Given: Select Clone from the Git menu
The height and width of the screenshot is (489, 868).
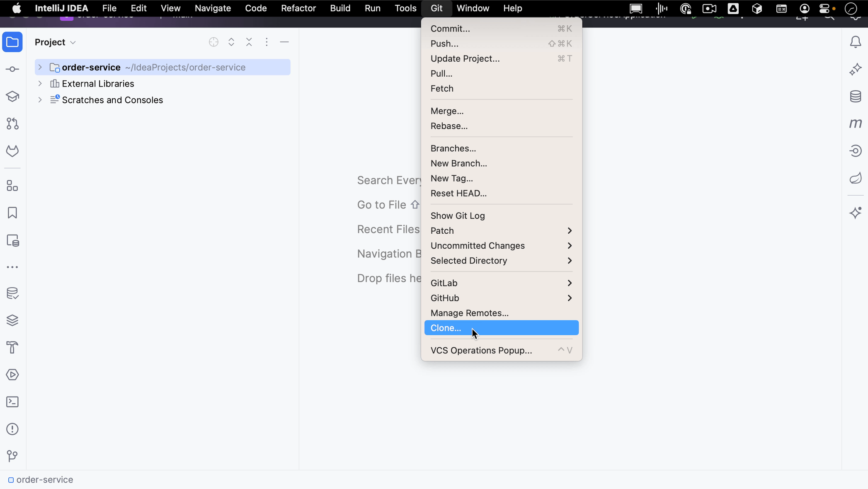Looking at the screenshot, I should click(446, 327).
